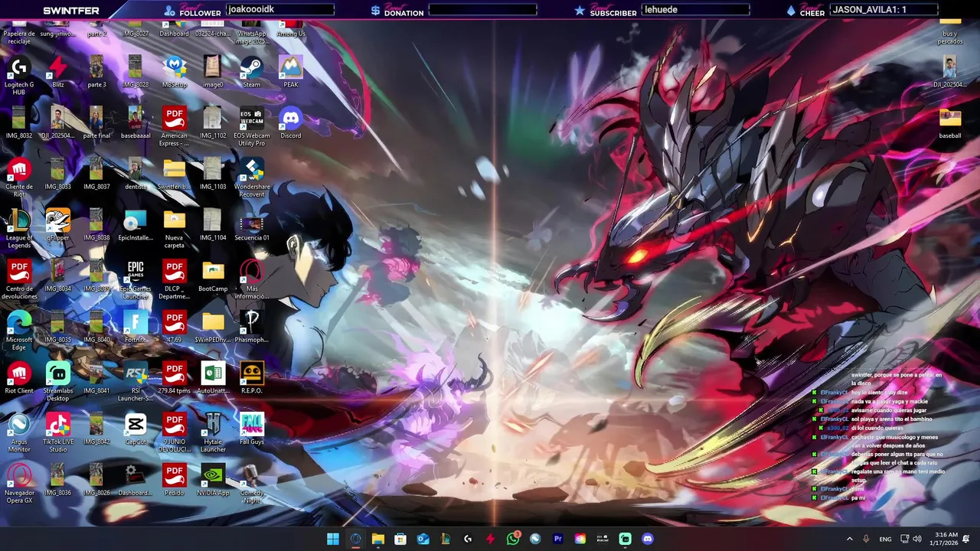Viewport: 980px width, 551px height.
Task: Open the baseball folder on the right
Action: click(950, 122)
